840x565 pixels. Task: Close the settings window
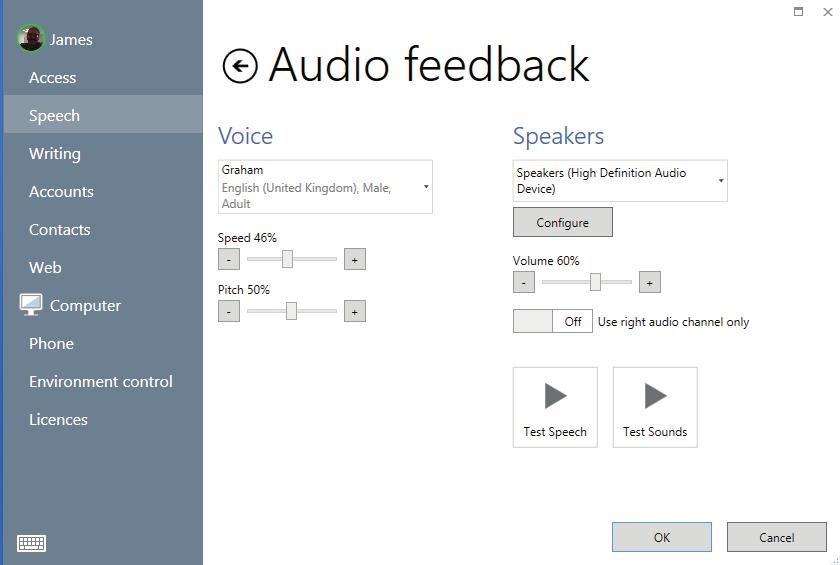(828, 12)
